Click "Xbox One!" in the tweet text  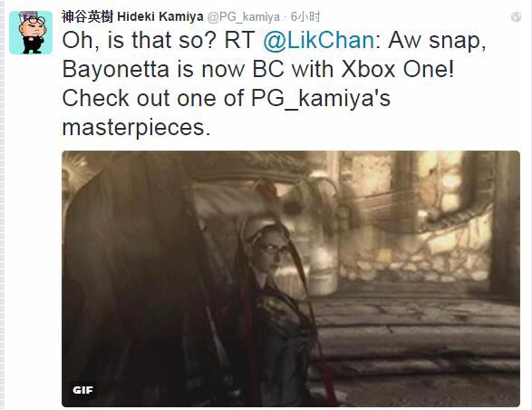point(397,69)
